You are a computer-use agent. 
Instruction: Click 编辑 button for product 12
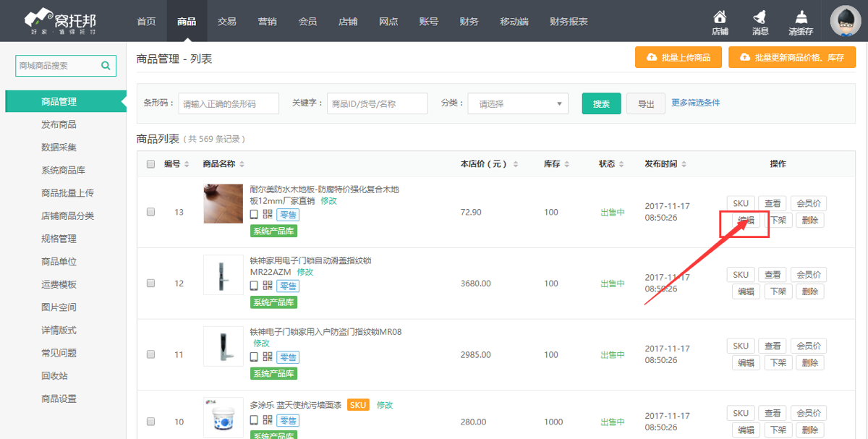(746, 291)
